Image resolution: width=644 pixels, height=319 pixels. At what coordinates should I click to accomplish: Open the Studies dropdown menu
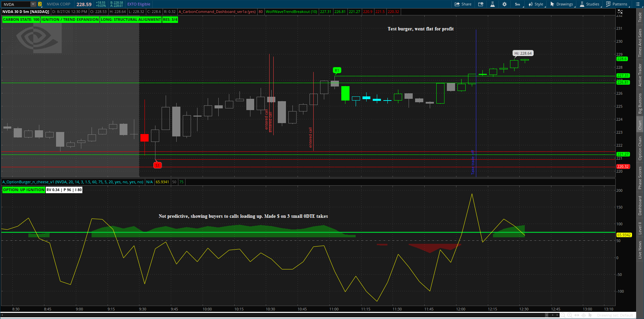pos(590,4)
